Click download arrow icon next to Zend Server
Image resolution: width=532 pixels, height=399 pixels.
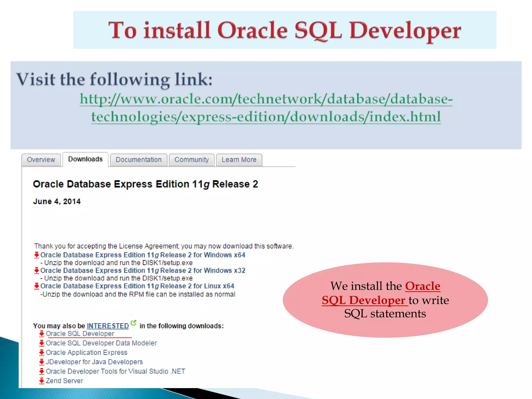(x=42, y=381)
